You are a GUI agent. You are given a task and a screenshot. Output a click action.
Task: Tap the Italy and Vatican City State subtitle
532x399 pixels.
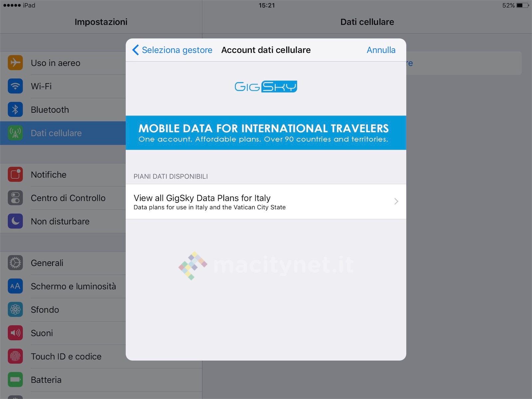tap(209, 207)
